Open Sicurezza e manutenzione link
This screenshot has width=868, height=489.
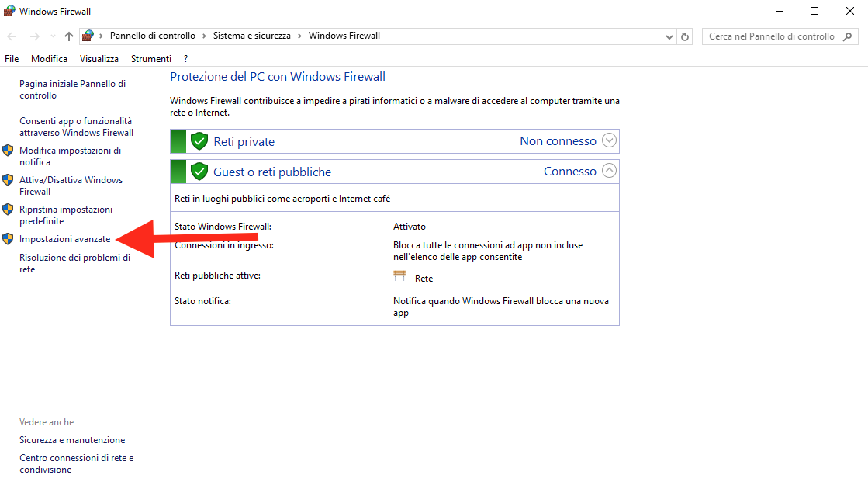(x=72, y=440)
